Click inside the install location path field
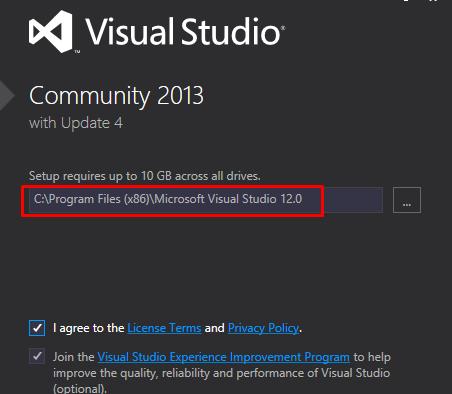The width and height of the screenshot is (452, 394). (206, 200)
